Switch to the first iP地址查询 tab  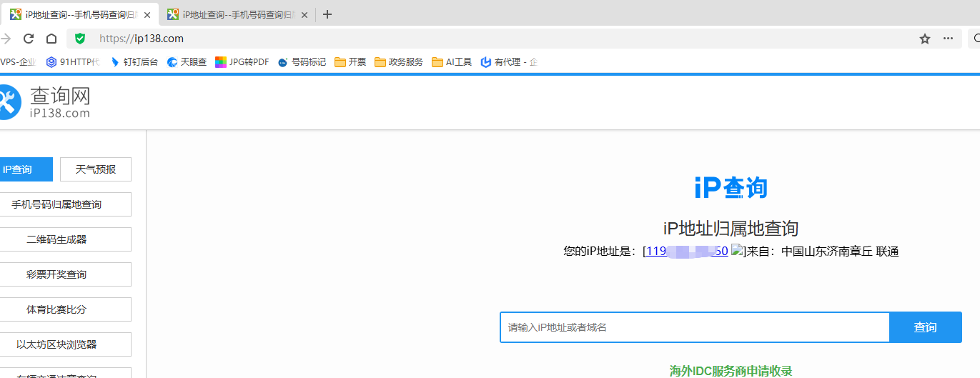click(79, 14)
